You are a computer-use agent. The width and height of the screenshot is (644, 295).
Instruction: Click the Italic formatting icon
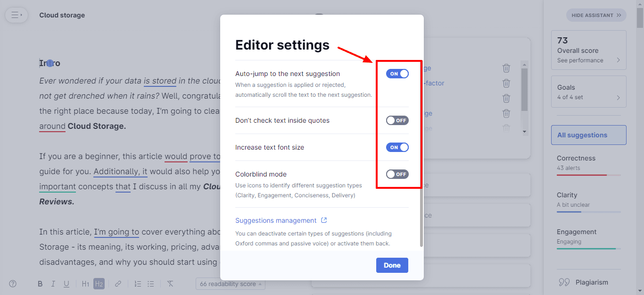(x=53, y=284)
